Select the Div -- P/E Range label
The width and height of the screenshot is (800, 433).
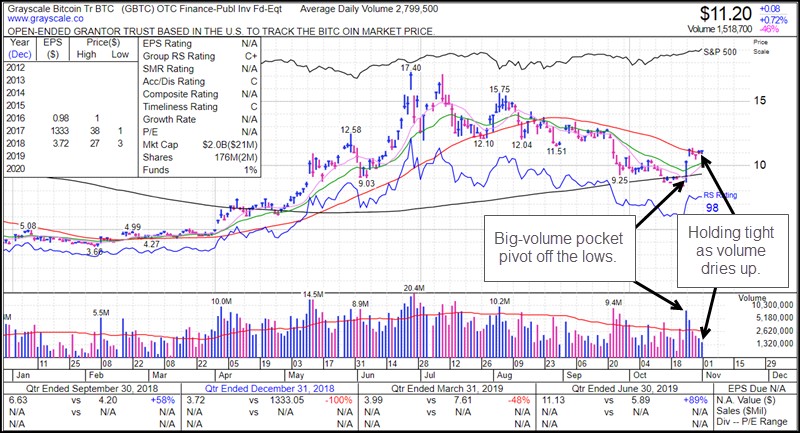tap(752, 422)
